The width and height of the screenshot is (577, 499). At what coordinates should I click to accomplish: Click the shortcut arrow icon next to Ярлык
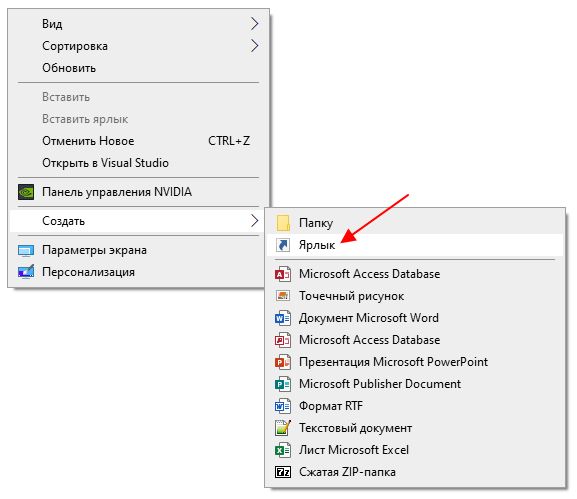pyautogui.click(x=283, y=245)
